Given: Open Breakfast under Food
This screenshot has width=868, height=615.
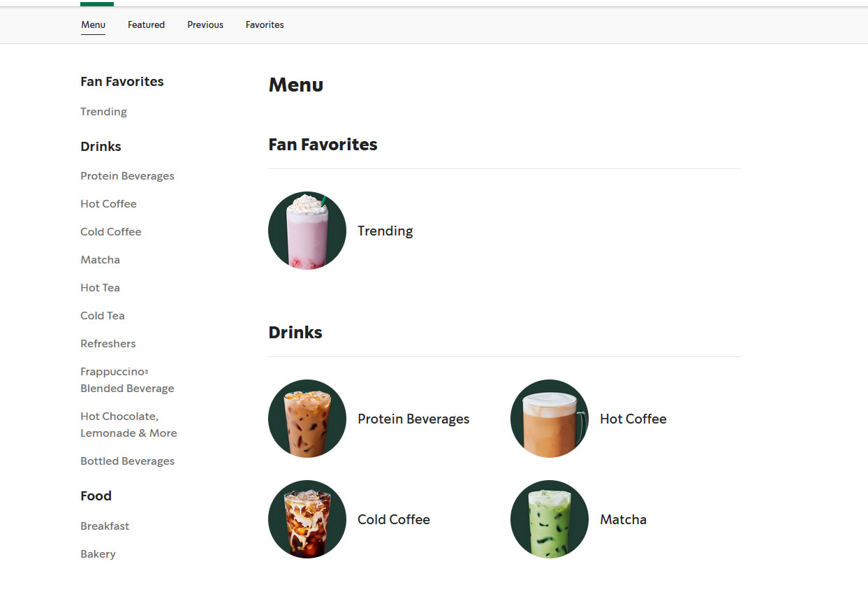Looking at the screenshot, I should pos(105,526).
